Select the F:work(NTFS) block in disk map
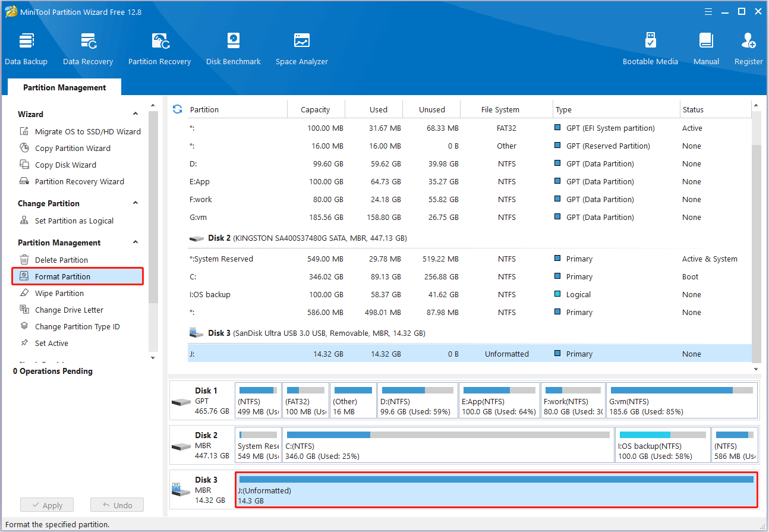769x532 pixels. pyautogui.click(x=573, y=400)
